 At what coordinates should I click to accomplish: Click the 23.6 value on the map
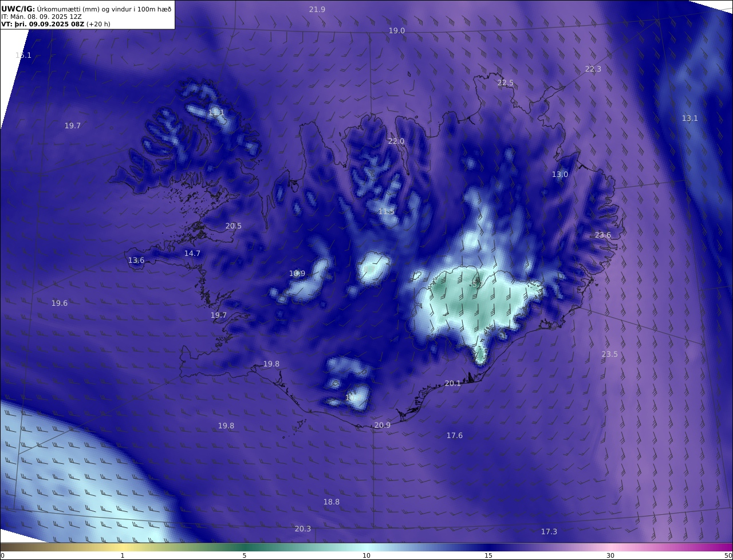tap(603, 235)
